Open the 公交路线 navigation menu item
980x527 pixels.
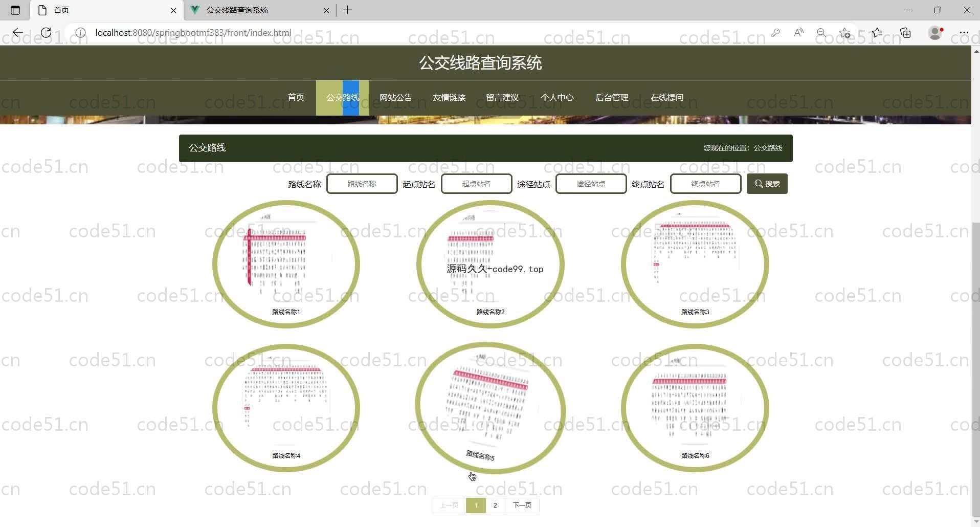point(343,97)
